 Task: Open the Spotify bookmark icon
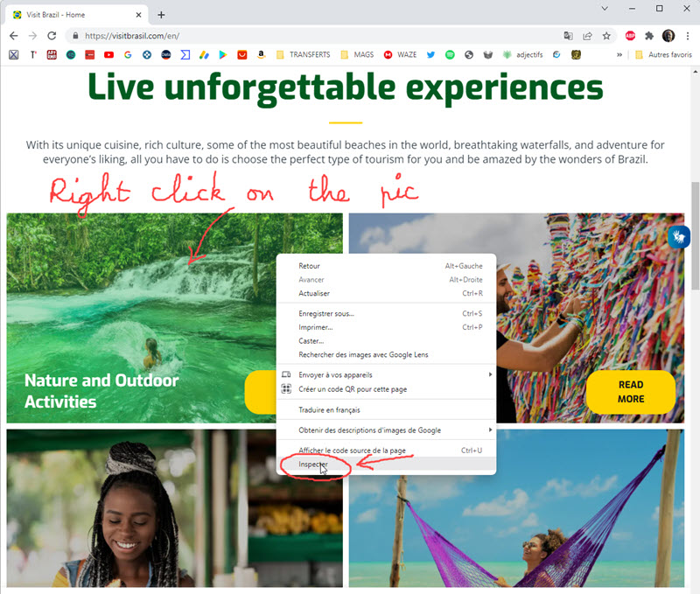[450, 55]
